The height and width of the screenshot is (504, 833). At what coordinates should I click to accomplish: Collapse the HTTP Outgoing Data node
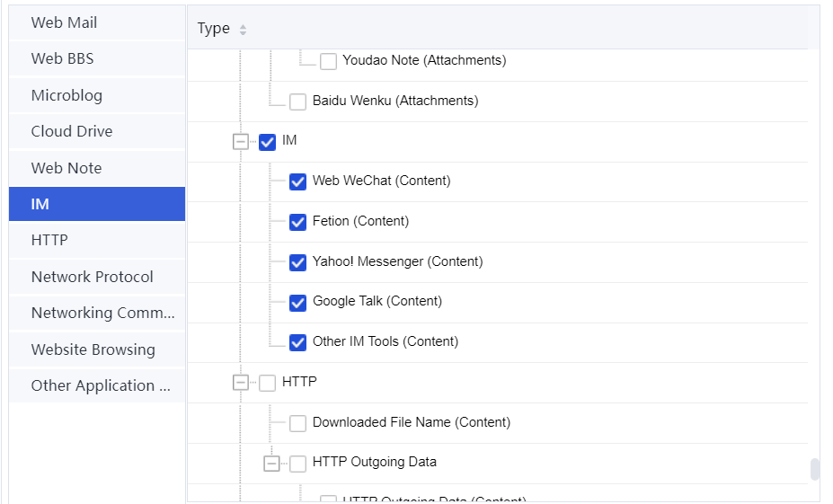tap(270, 464)
